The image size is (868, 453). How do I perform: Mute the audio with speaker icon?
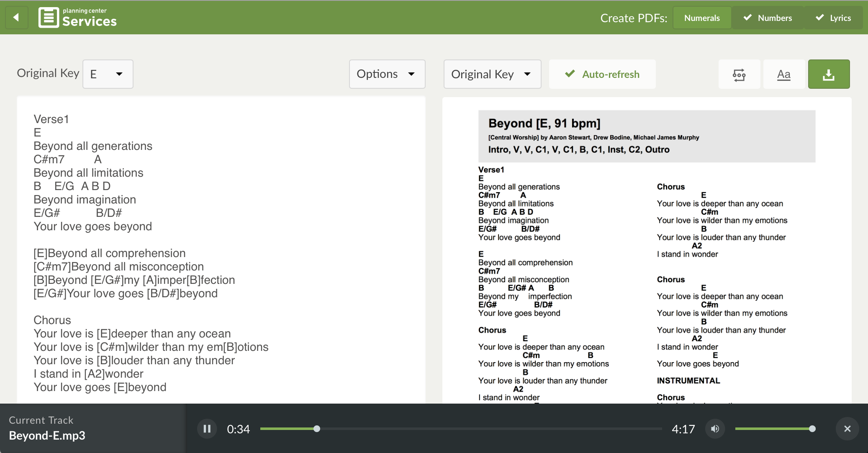[x=715, y=429]
